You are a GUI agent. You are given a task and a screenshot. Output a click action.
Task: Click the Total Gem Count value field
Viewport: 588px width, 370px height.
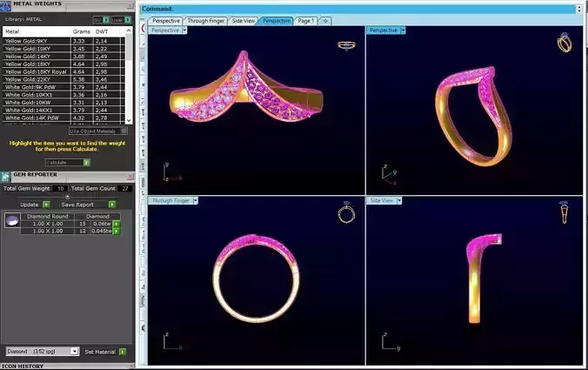[x=125, y=188]
